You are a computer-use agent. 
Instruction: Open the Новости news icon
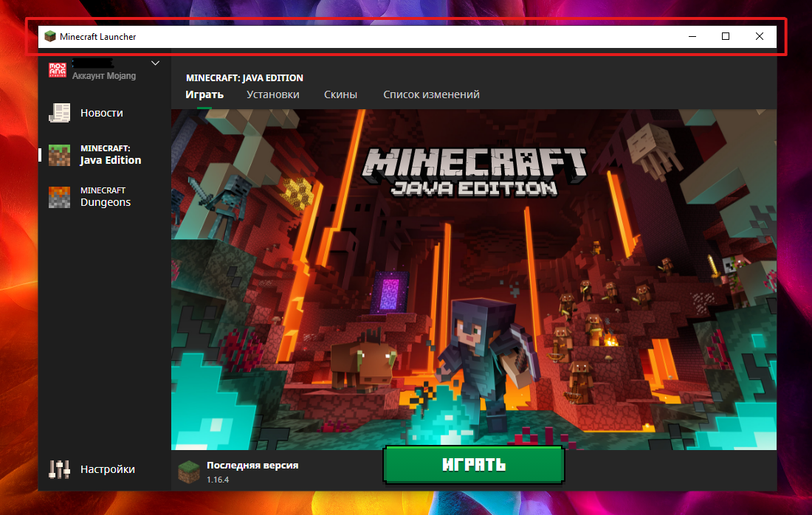(x=60, y=113)
